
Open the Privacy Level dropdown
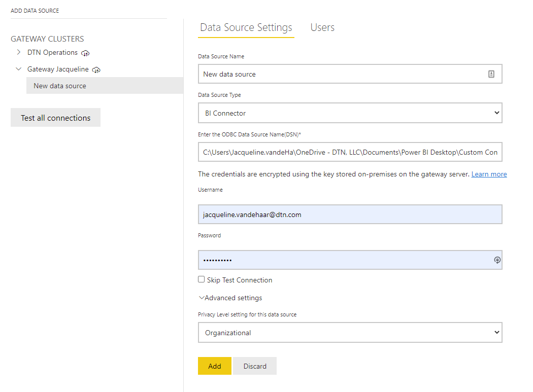click(x=350, y=333)
